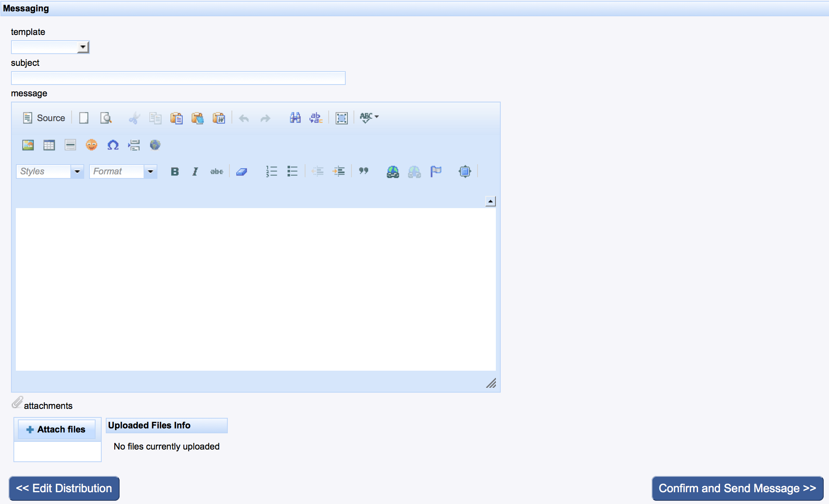The width and height of the screenshot is (829, 504).
Task: Click the Find binoculars icon
Action: [295, 118]
